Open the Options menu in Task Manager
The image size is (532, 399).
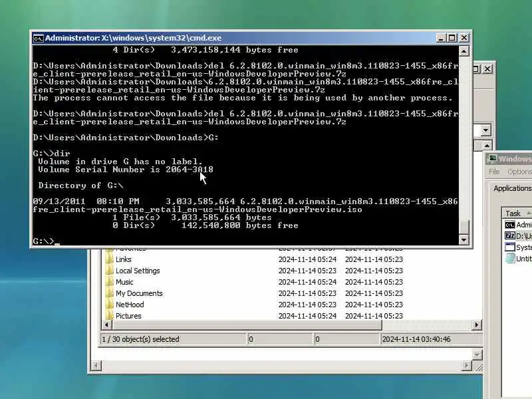pos(519,172)
